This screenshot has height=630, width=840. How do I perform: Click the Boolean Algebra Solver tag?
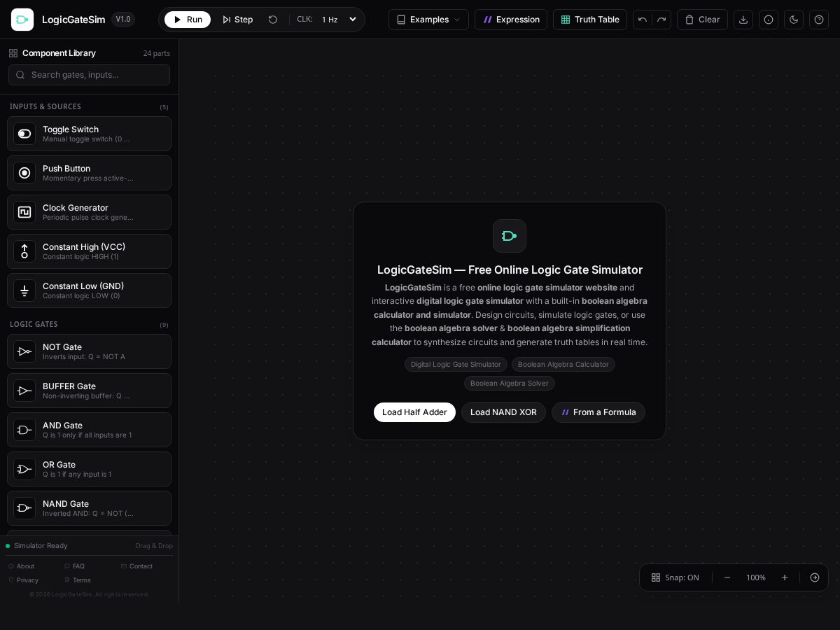pyautogui.click(x=510, y=384)
